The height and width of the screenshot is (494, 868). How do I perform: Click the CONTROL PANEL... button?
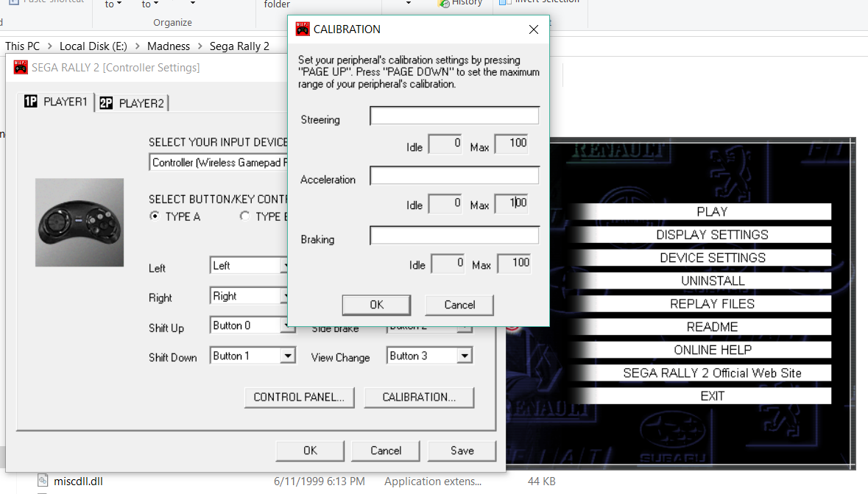pos(299,397)
